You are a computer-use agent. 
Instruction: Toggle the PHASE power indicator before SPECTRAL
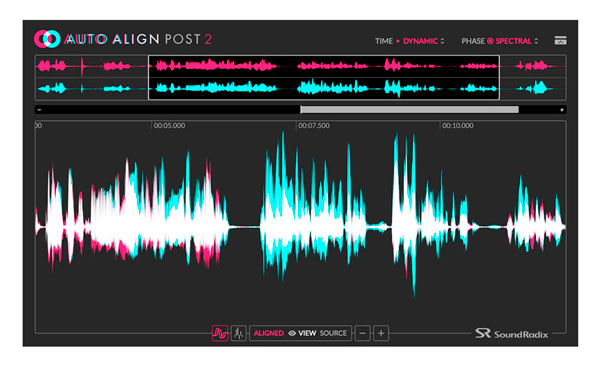pos(490,41)
